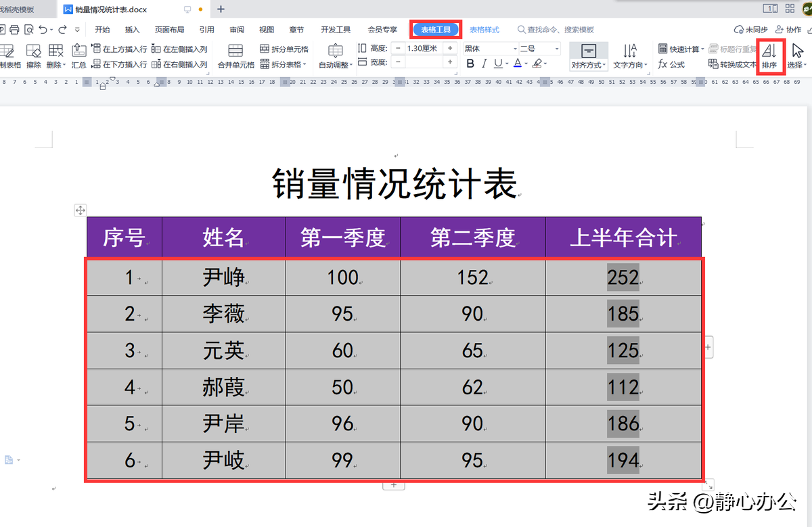
Task: Open Split Table (拆分表格) dropdown
Action: pyautogui.click(x=284, y=64)
